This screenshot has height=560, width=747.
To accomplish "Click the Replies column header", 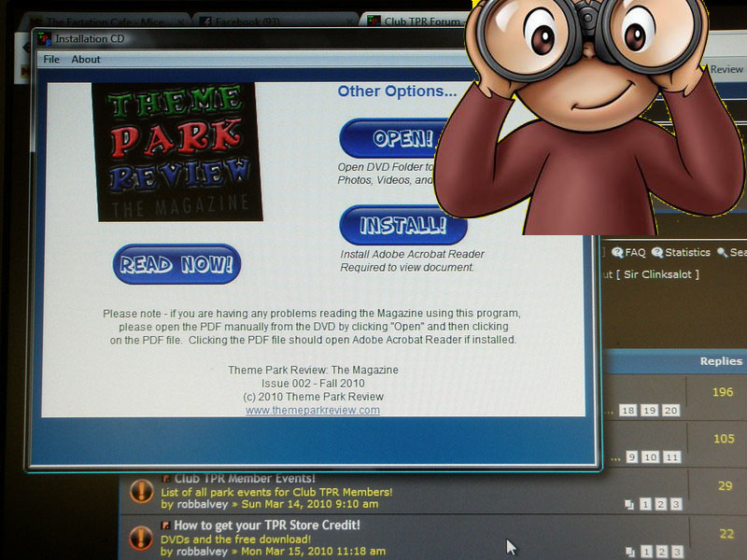I will pyautogui.click(x=721, y=361).
